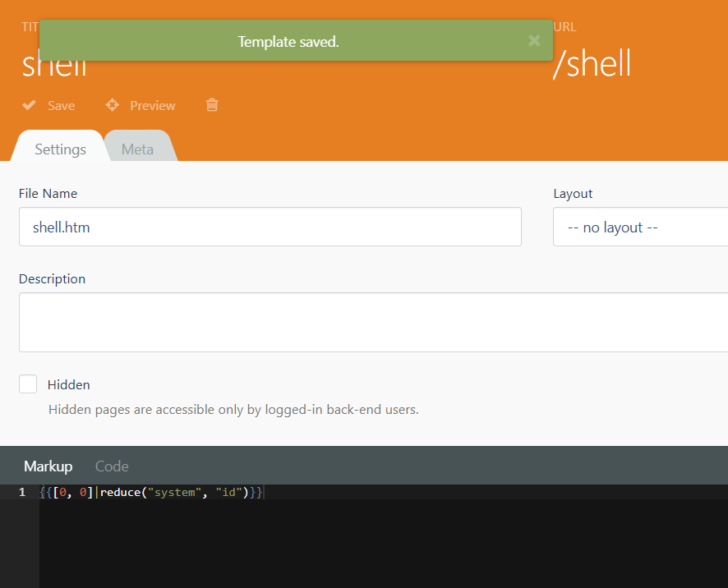Viewport: 728px width, 588px height.
Task: Click the line number 1 gutter
Action: pyautogui.click(x=22, y=492)
